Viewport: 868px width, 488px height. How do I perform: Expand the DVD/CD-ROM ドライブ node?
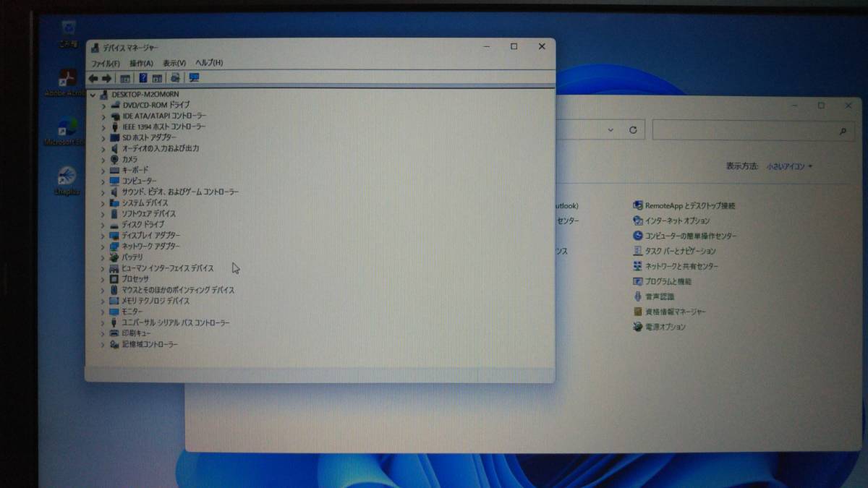103,104
